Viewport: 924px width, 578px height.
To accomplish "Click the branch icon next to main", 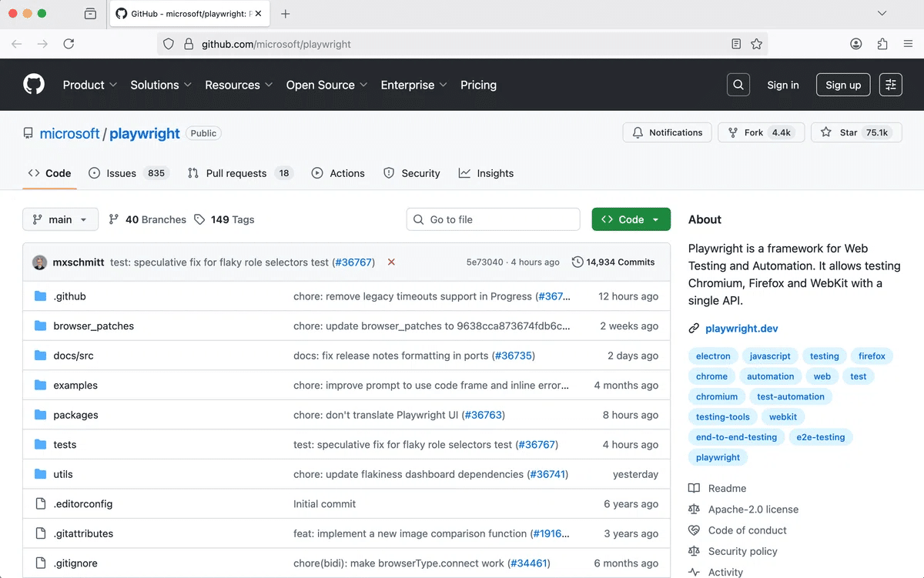I will click(x=37, y=219).
